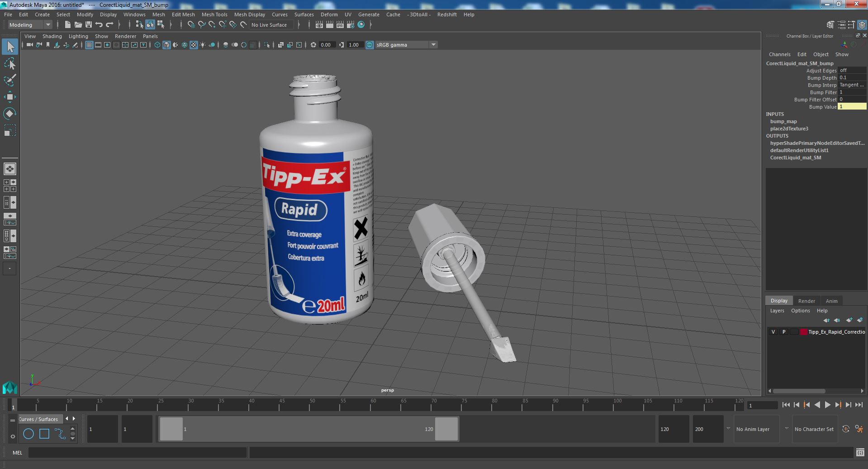Open the Redshift menu

pos(447,14)
